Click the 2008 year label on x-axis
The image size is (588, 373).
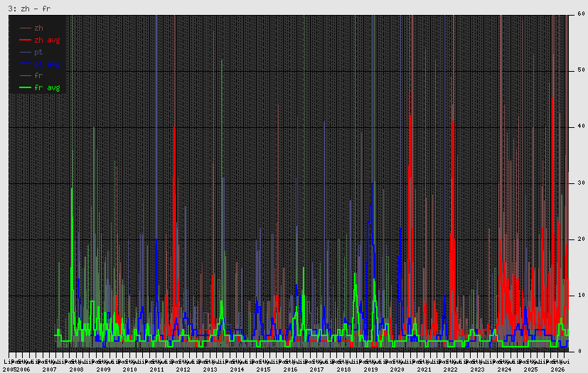(x=76, y=369)
